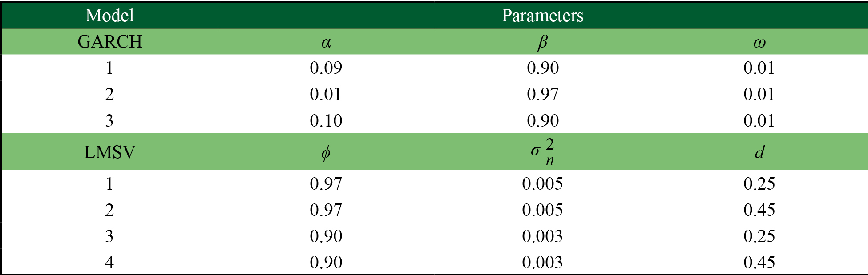Click the ω omega column symbol
Image resolution: width=868 pixels, height=275 pixels.
(759, 43)
